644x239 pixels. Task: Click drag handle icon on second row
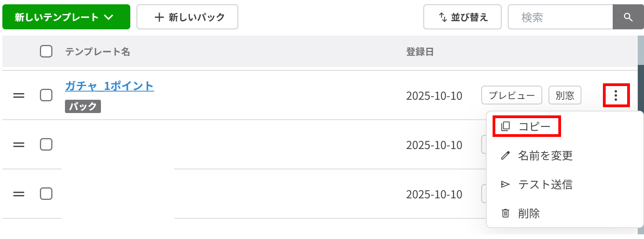click(x=19, y=145)
